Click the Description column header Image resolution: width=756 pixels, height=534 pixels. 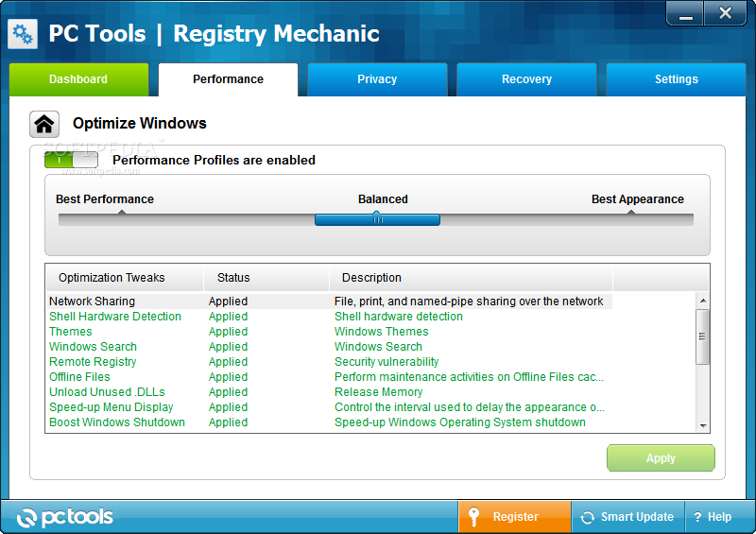[x=471, y=278]
